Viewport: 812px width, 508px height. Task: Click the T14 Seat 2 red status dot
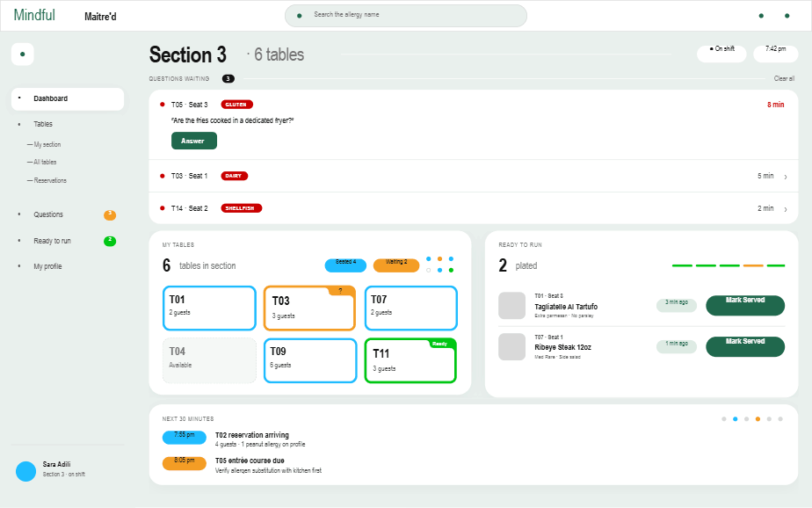[163, 208]
